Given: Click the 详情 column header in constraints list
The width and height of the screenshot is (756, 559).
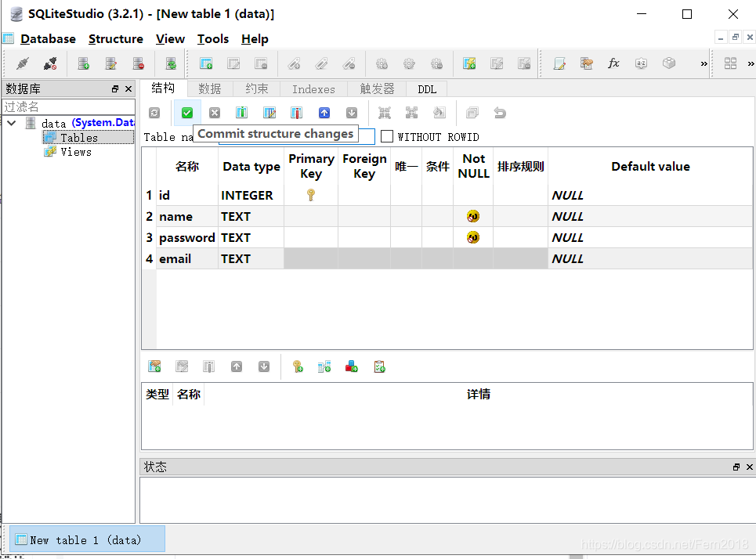Looking at the screenshot, I should 479,394.
